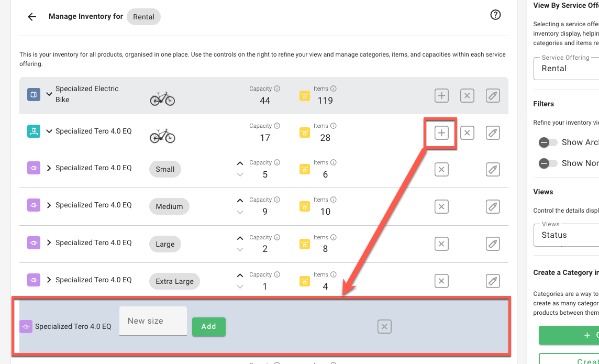The width and height of the screenshot is (599, 364).
Task: Toggle the Show Arc... filter switch
Action: (x=548, y=142)
